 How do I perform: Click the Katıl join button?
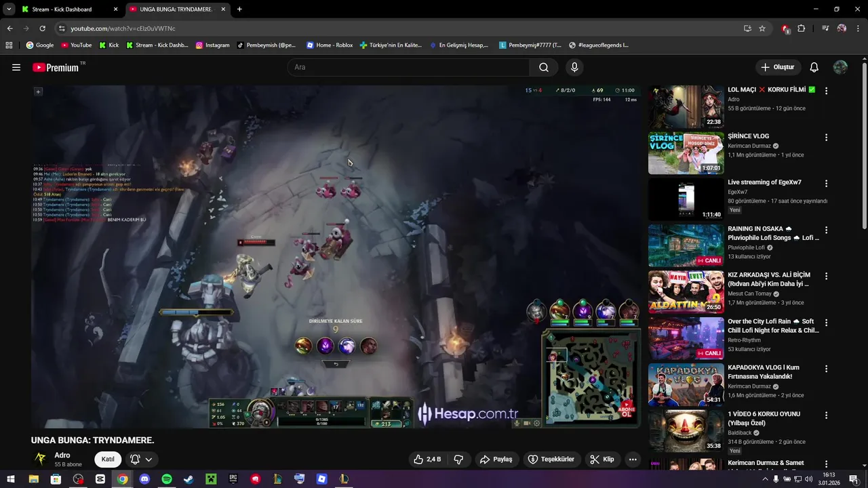tap(108, 459)
